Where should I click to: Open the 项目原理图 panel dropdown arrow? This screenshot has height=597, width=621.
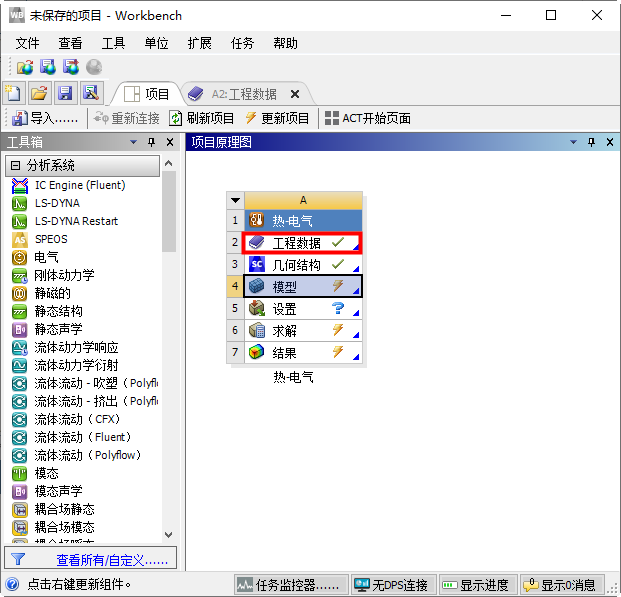point(573,142)
